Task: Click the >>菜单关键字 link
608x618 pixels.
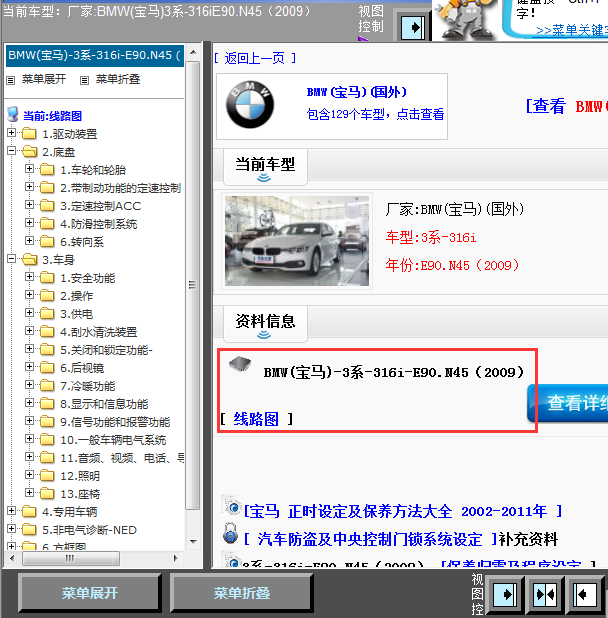Action: point(572,30)
